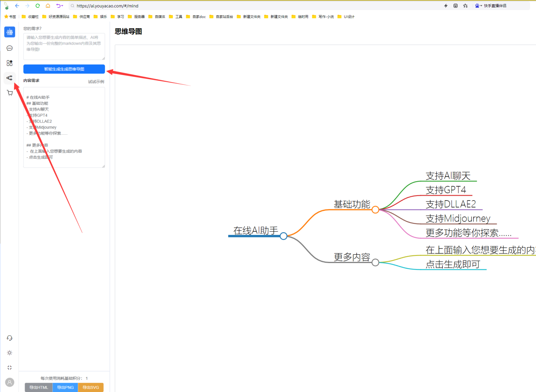This screenshot has height=392, width=536.
Task: Click the 支持AI聊天 leaf node
Action: click(x=448, y=176)
